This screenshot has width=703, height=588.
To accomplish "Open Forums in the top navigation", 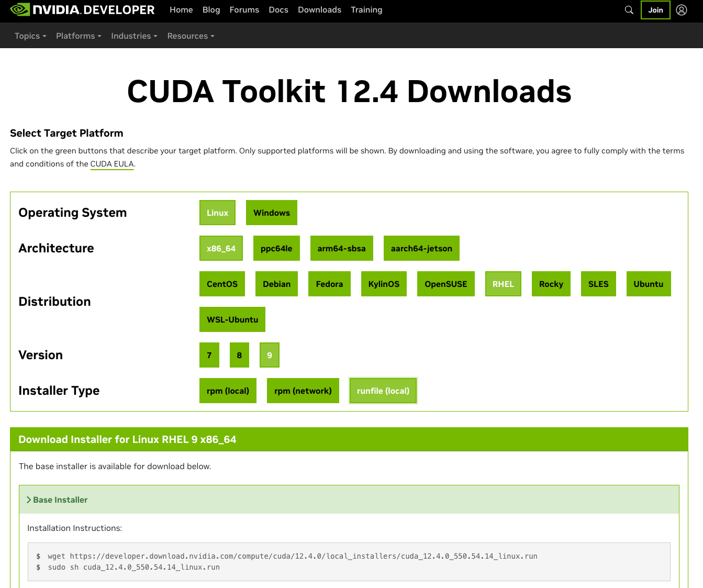I will (x=244, y=10).
